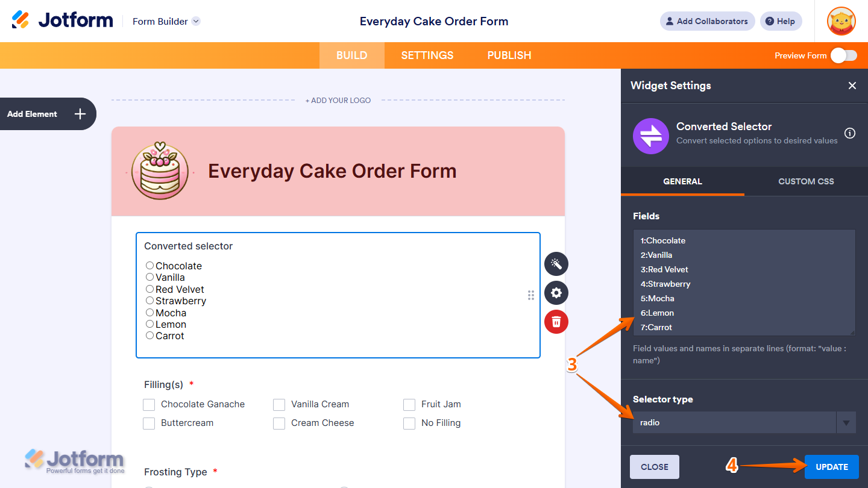Open widget properties via the gear icon

coord(556,293)
